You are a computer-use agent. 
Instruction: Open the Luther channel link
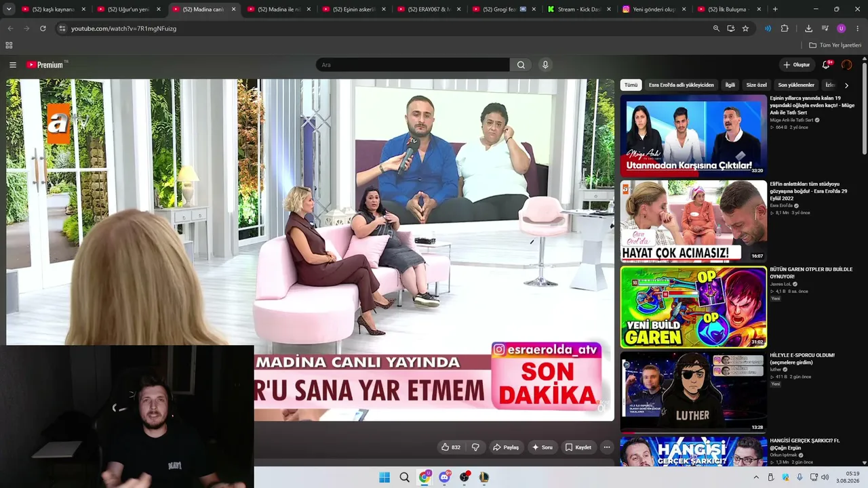[x=776, y=369]
